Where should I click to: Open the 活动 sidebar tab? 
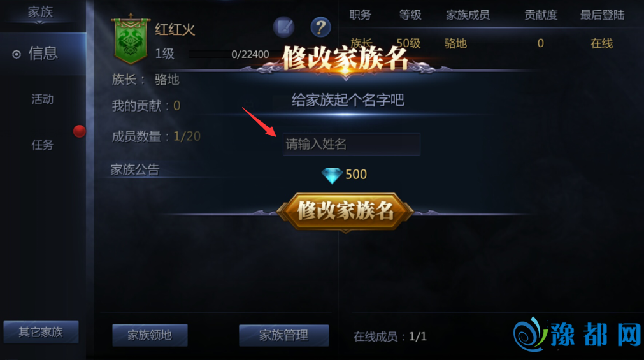43,99
